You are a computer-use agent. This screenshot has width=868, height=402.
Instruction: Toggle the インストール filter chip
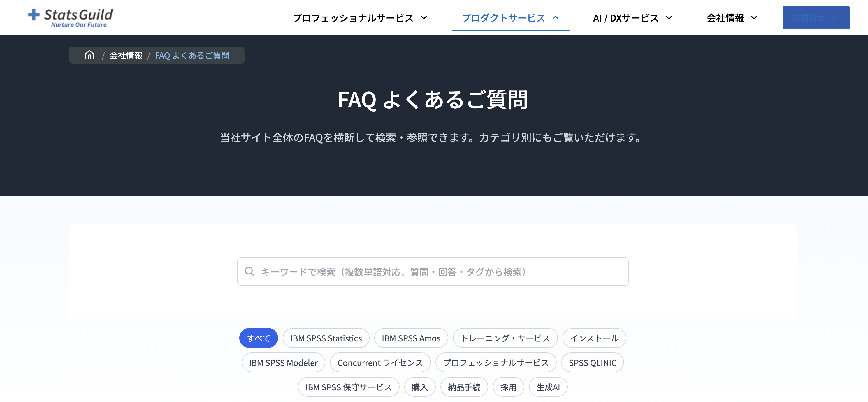(x=594, y=338)
